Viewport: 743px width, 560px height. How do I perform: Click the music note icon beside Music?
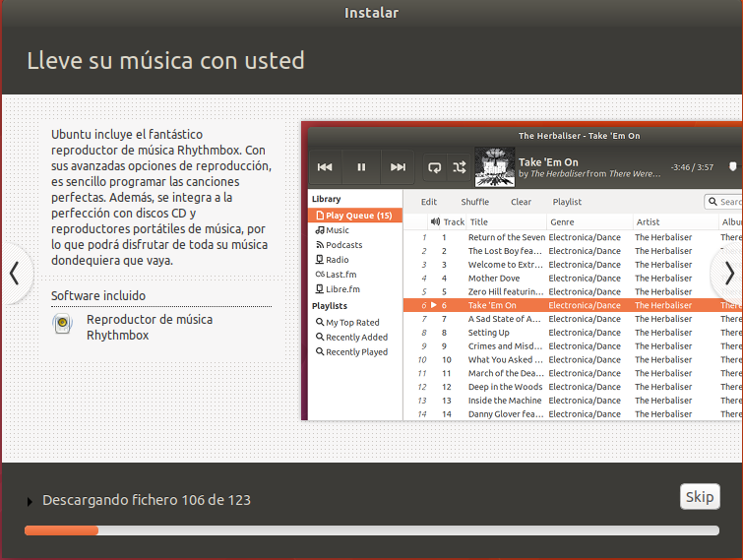[x=320, y=230]
